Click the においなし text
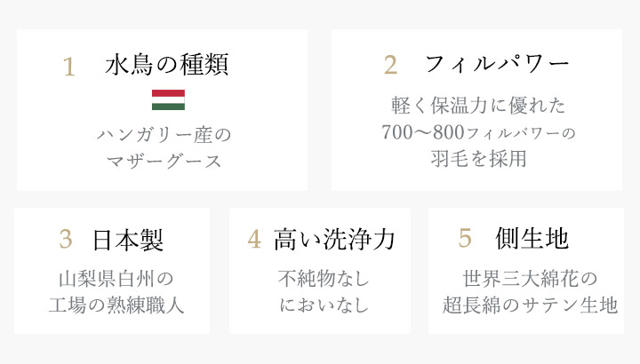The image size is (640, 364). (x=324, y=305)
